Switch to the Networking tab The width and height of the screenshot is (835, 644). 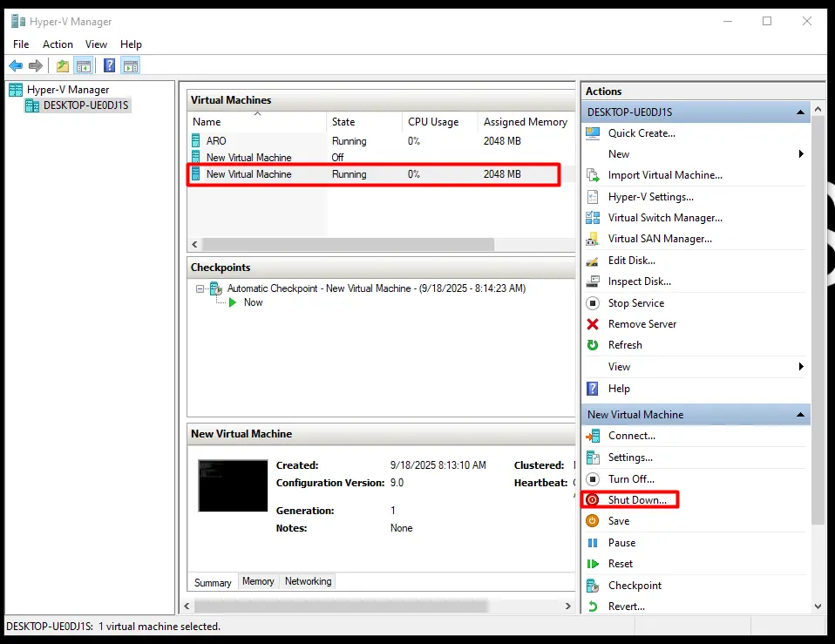click(x=308, y=581)
